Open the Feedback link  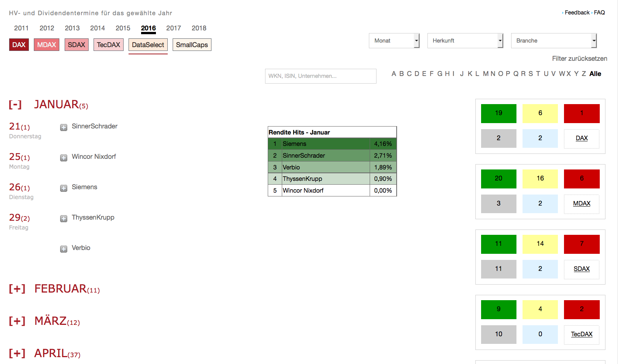tap(577, 13)
